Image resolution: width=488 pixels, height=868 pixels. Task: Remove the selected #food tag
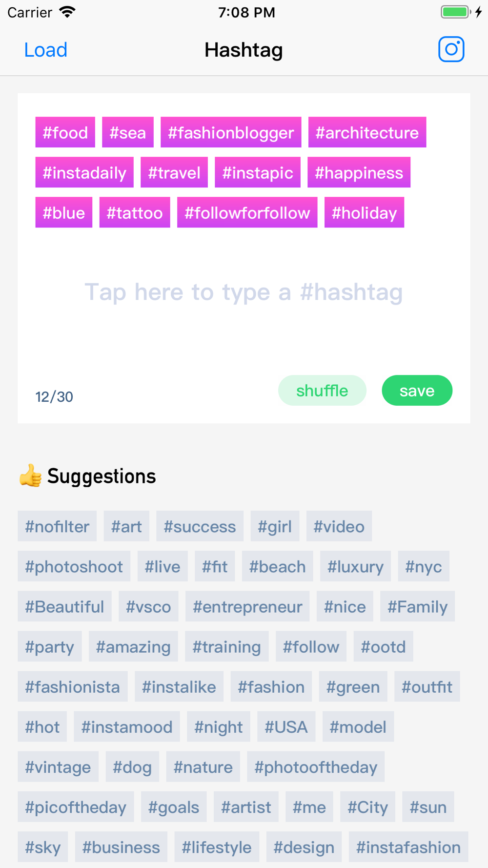pos(65,132)
